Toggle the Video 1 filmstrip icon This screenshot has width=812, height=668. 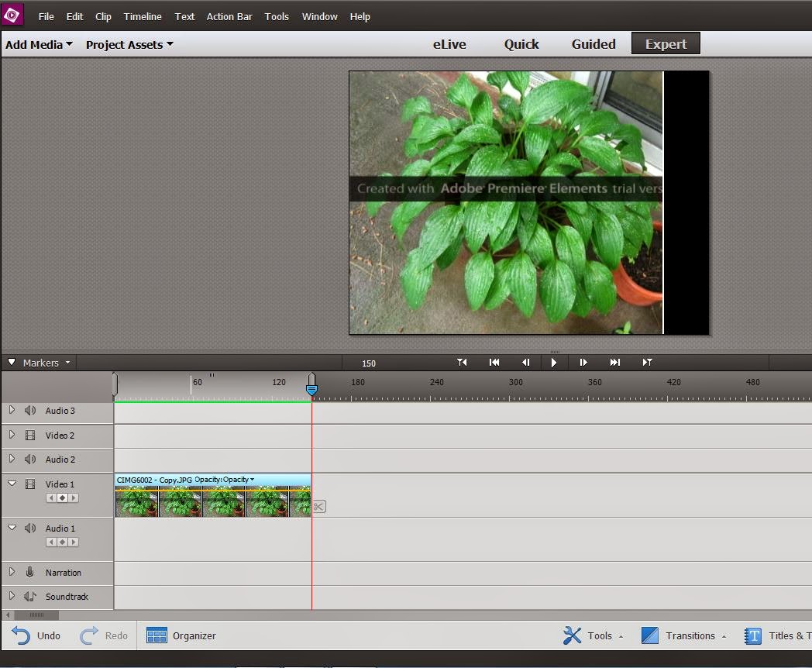pyautogui.click(x=30, y=484)
